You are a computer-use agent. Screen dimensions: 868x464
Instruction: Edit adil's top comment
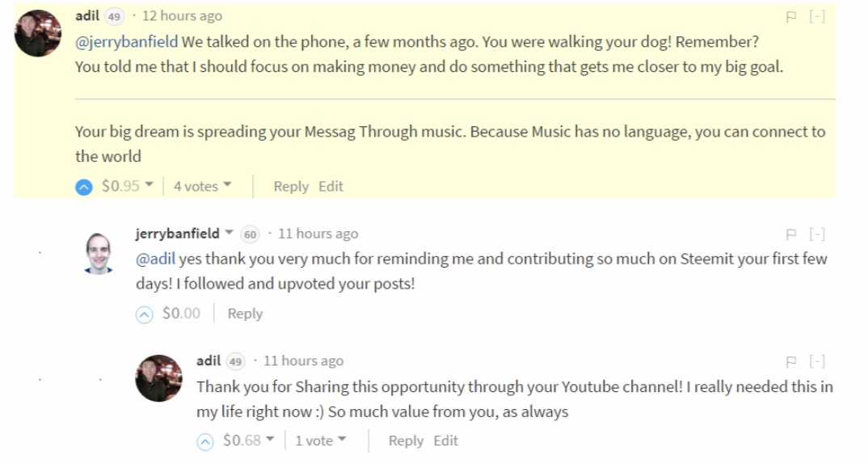pyautogui.click(x=331, y=187)
